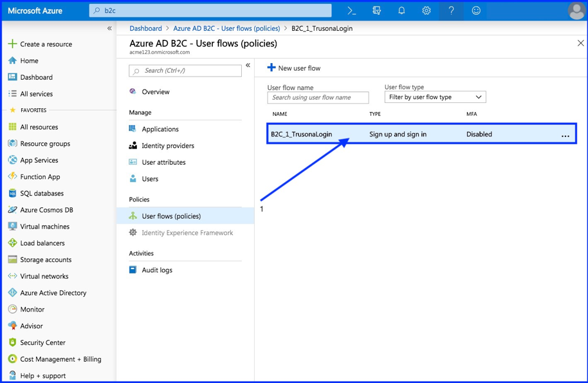Screen dimensions: 588x383
Task: Focus the resource menu Search (Ctrl+/) field
Action: coord(185,71)
